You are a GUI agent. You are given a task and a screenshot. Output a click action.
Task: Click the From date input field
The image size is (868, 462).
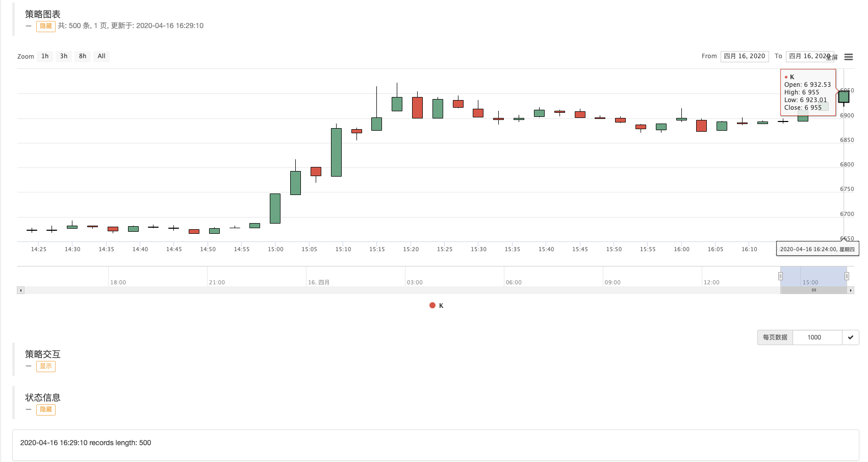point(745,56)
